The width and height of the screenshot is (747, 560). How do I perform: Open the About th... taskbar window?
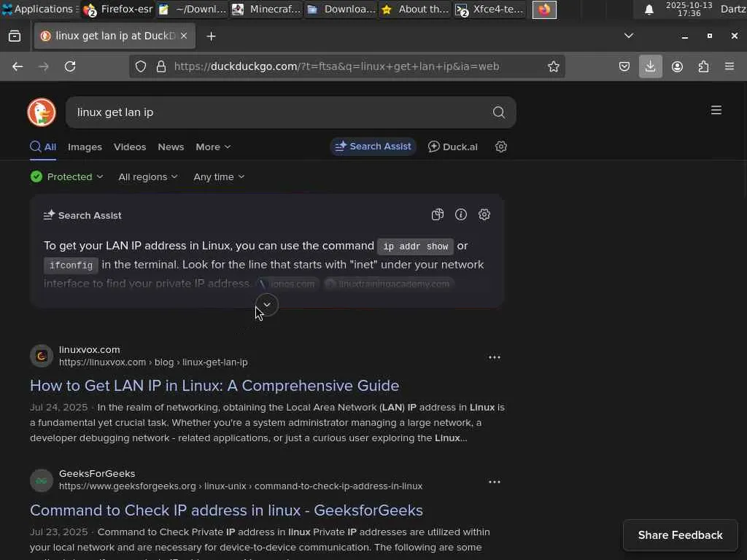[415, 9]
